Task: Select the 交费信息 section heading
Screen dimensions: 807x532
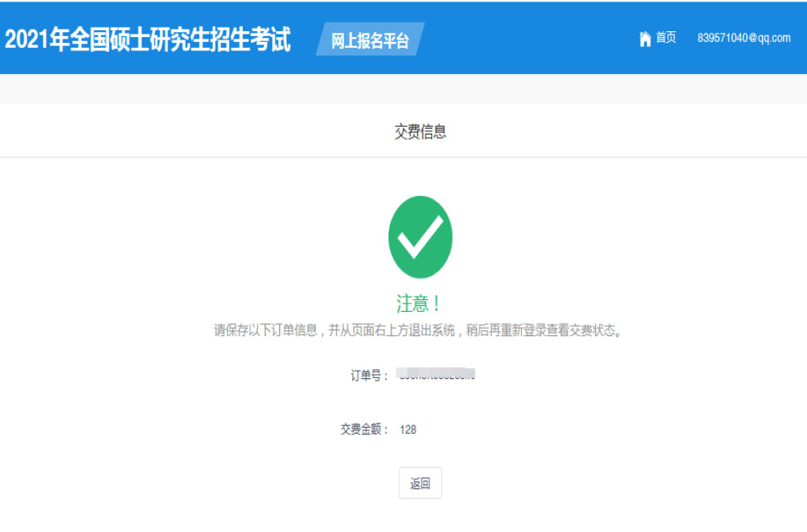Action: click(420, 131)
